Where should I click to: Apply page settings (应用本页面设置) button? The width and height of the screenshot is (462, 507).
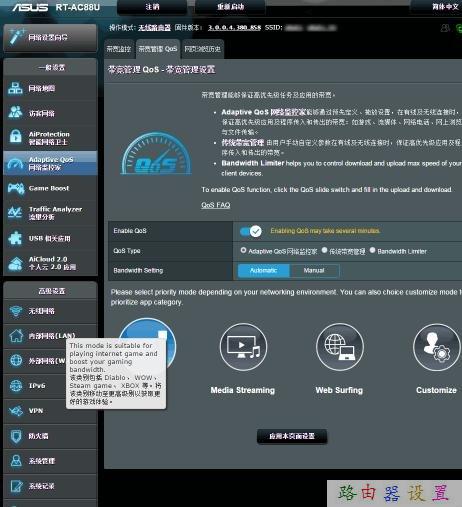point(292,436)
